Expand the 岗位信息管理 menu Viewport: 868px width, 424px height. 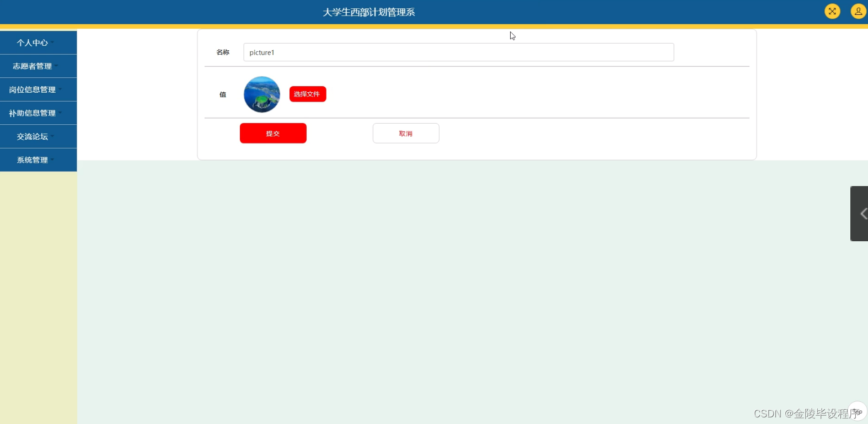pyautogui.click(x=38, y=89)
